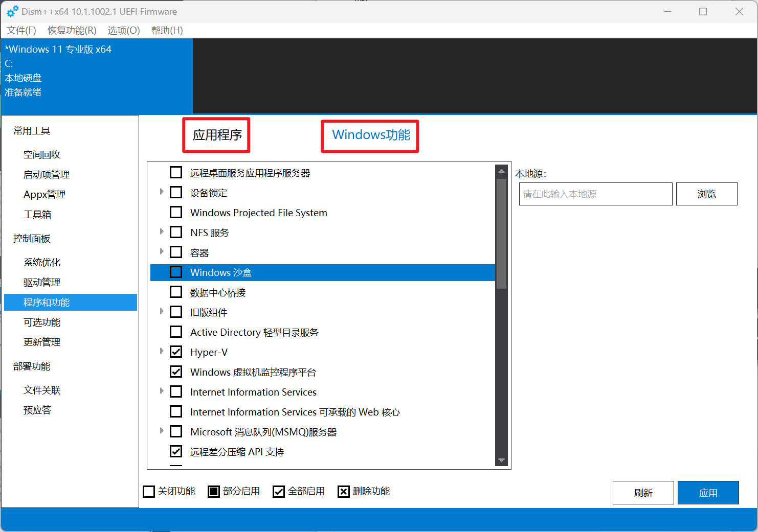Click the 关闭功能 legend checkbox icon

click(x=149, y=491)
